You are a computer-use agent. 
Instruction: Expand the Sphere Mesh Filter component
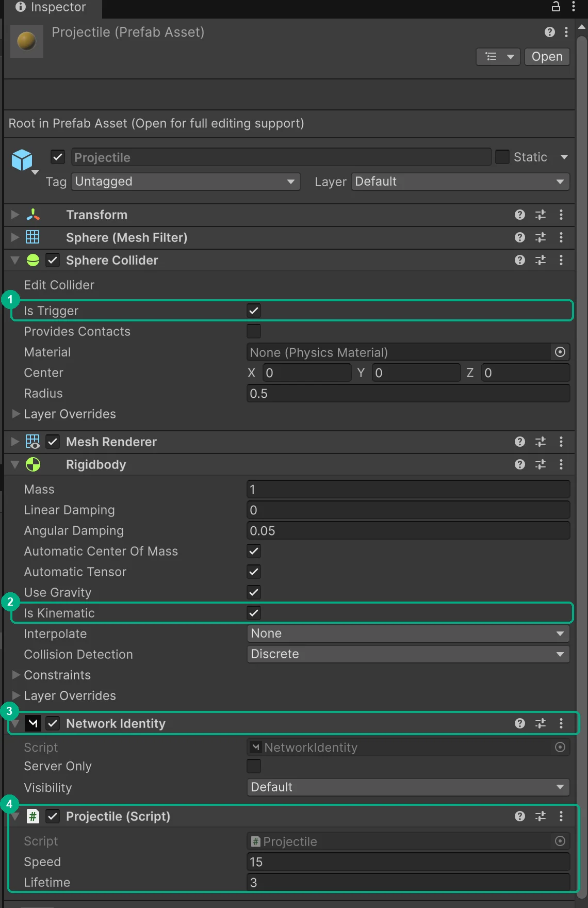(15, 237)
